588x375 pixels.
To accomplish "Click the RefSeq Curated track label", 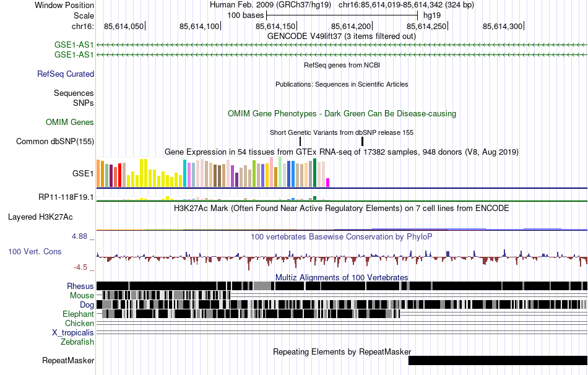I will click(x=66, y=74).
